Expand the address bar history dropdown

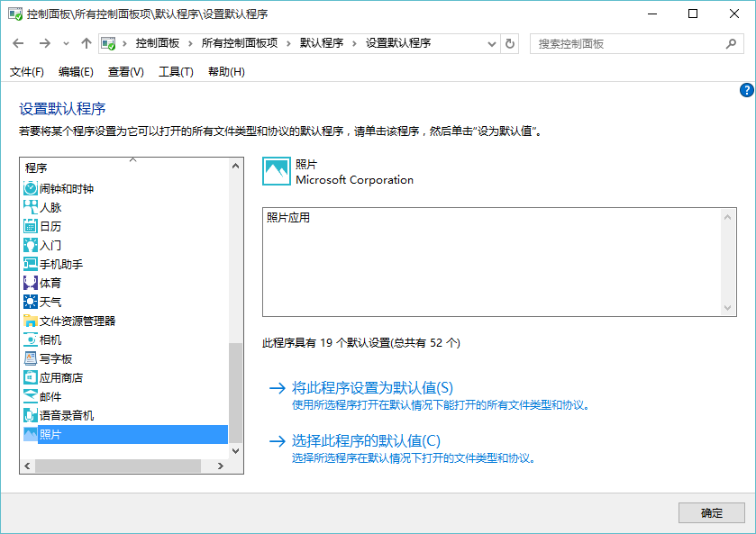pyautogui.click(x=492, y=43)
